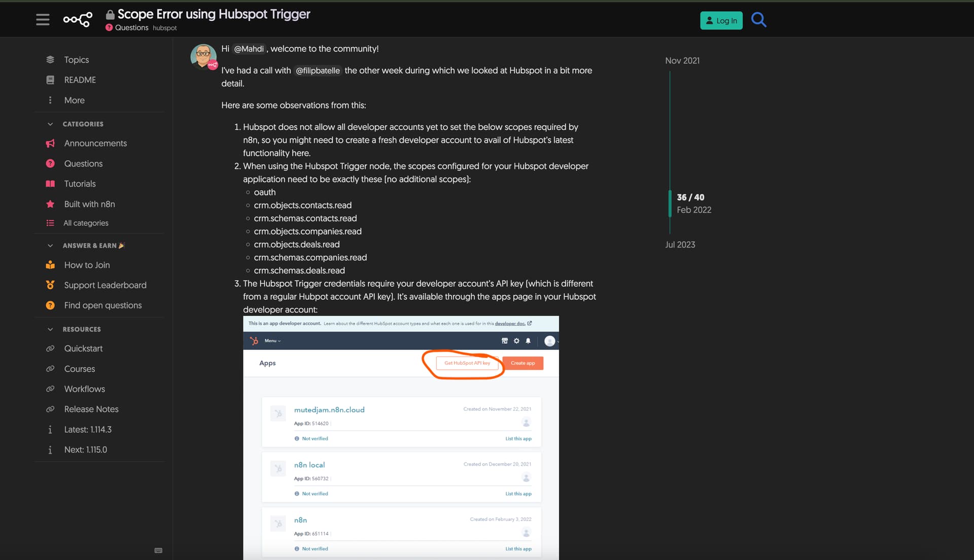Click the Built with n8n star icon

(50, 204)
